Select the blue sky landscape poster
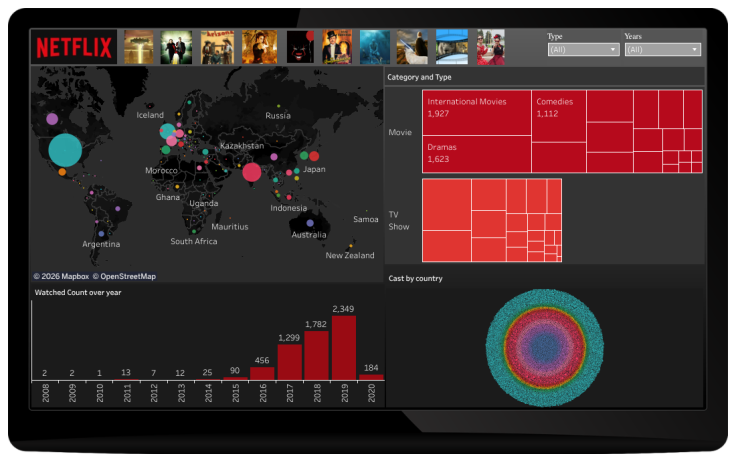Viewport: 736px width, 454px height. coord(452,47)
